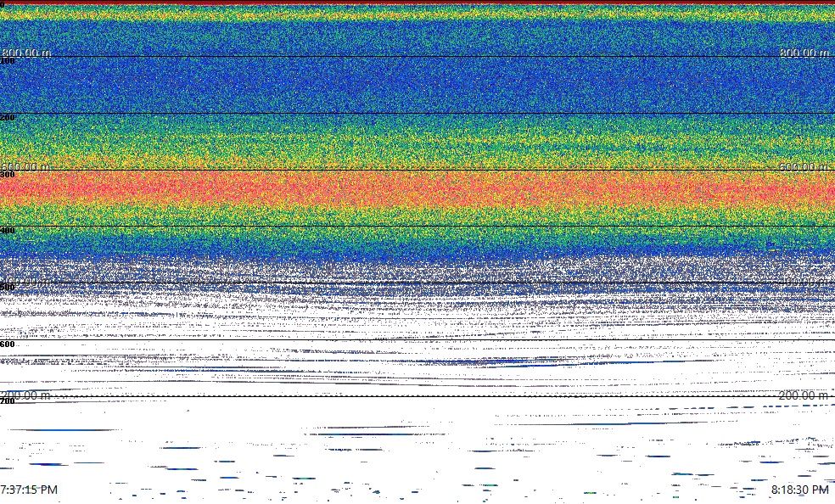Image resolution: width=835 pixels, height=504 pixels.
Task: Click the left-side 600.00 m range label
Action: click(x=25, y=166)
